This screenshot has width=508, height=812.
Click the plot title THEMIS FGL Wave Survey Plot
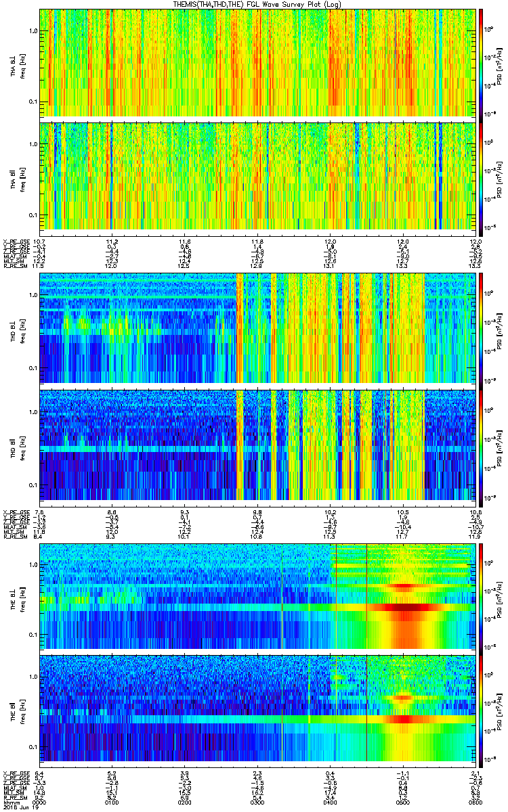point(258,4)
